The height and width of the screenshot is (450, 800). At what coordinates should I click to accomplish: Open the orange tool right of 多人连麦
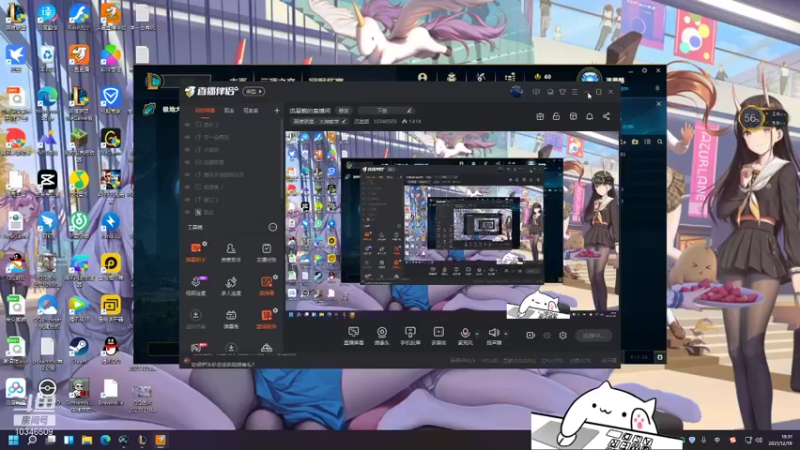[266, 286]
